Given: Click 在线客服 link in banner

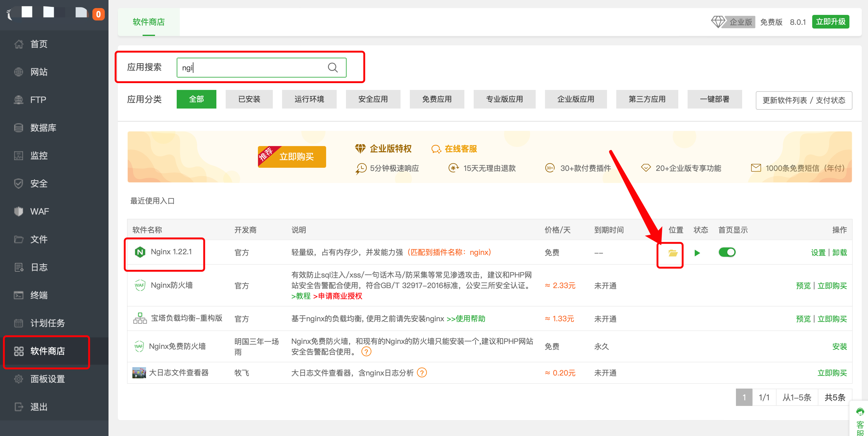Looking at the screenshot, I should coord(454,149).
